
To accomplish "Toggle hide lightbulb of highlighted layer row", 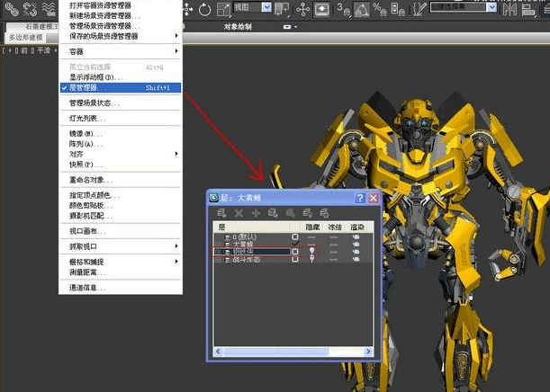I will (311, 251).
